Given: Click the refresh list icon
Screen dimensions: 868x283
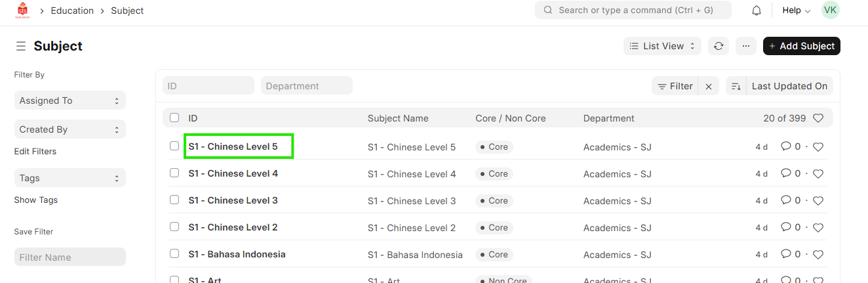Looking at the screenshot, I should (x=719, y=46).
